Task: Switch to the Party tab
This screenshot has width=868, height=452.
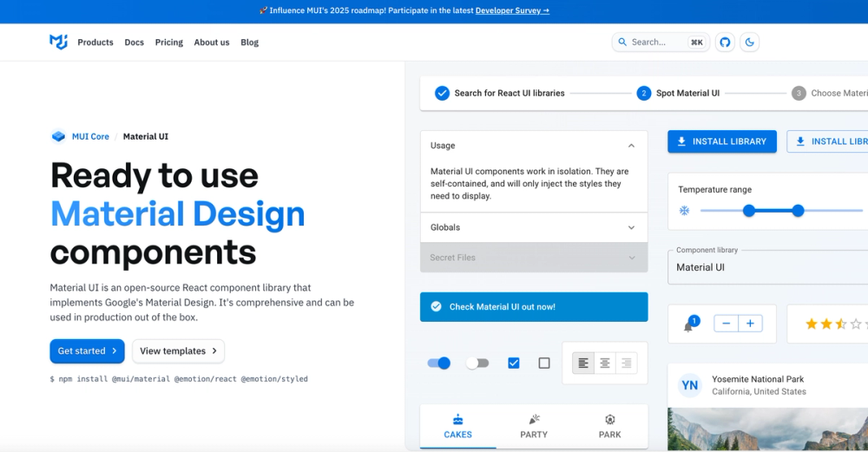Action: point(534,427)
